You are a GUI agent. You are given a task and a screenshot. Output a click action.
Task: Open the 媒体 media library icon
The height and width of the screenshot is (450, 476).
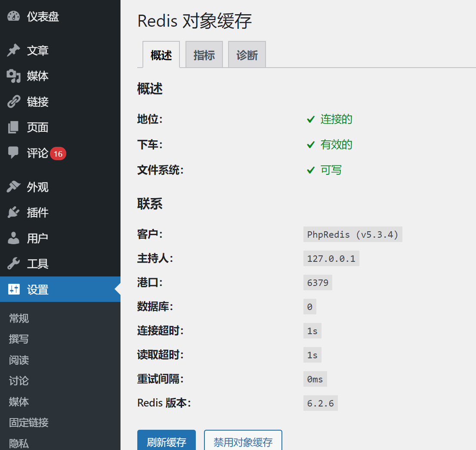(x=13, y=76)
